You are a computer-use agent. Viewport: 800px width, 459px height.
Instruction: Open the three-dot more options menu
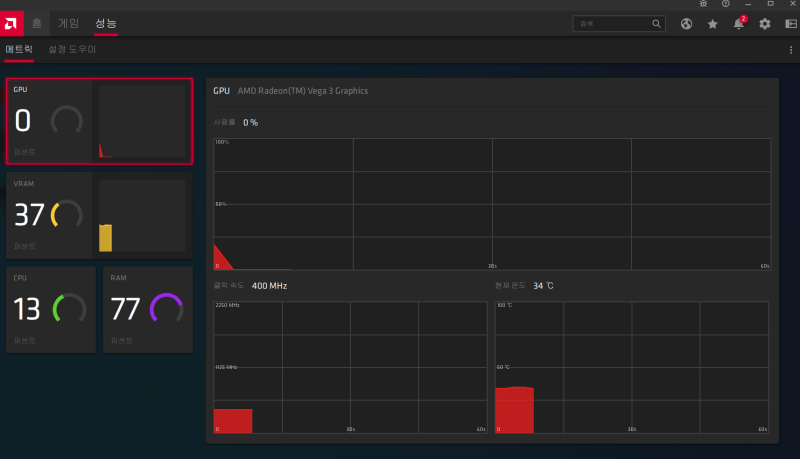(x=791, y=50)
